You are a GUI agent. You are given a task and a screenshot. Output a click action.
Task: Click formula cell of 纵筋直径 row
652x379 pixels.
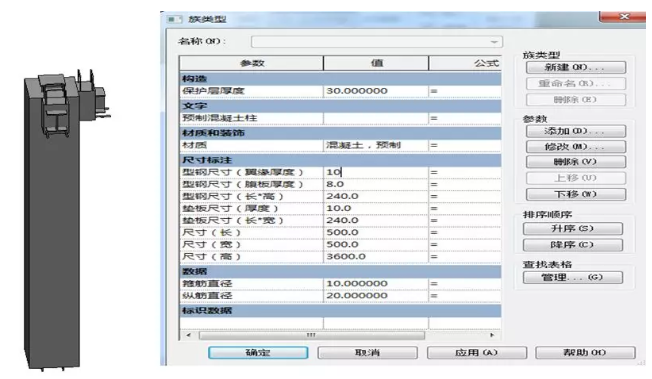[465, 296]
